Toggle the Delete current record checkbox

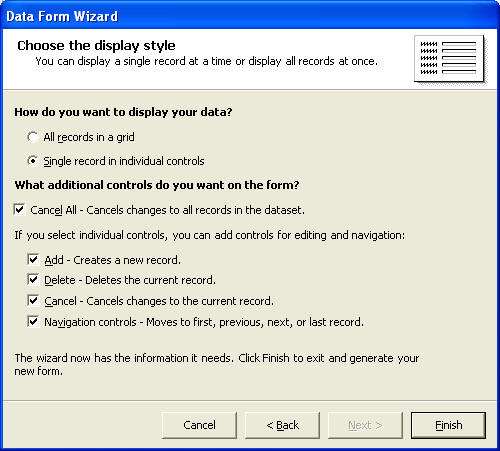33,279
